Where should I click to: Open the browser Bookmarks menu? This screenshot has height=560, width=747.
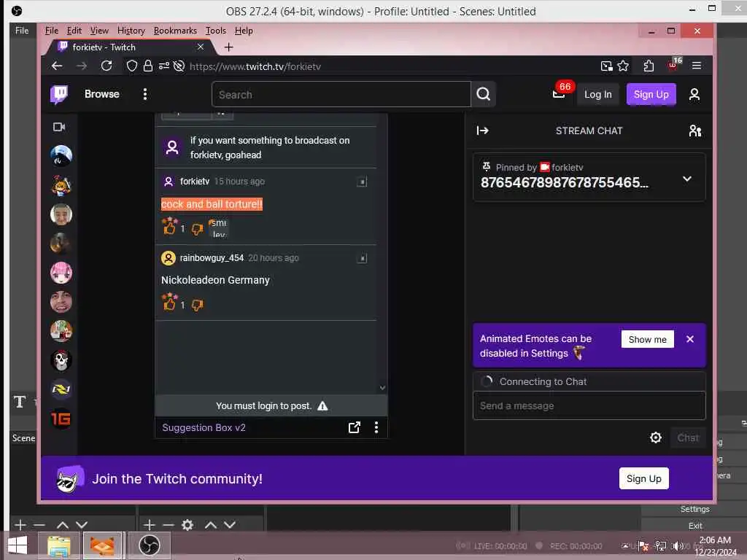(175, 31)
